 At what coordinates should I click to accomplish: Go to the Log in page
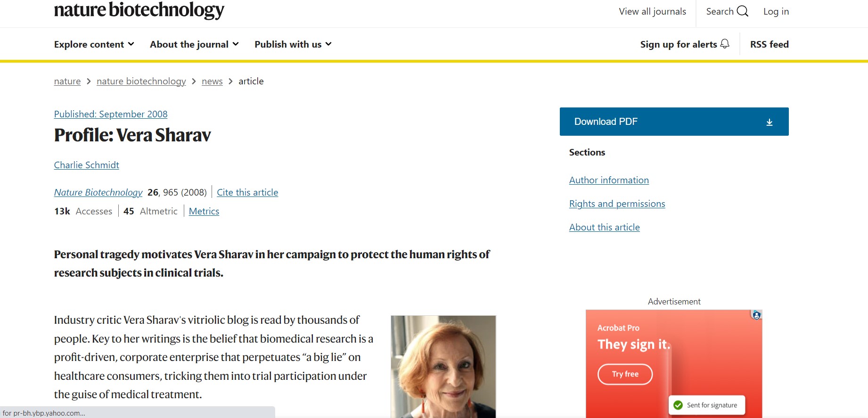[776, 12]
